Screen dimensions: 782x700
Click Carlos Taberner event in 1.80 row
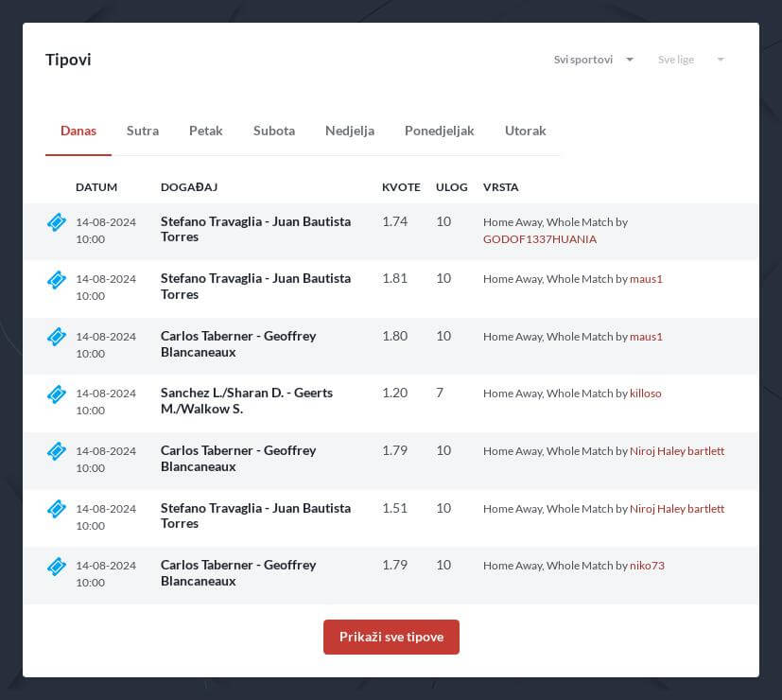[x=238, y=343]
